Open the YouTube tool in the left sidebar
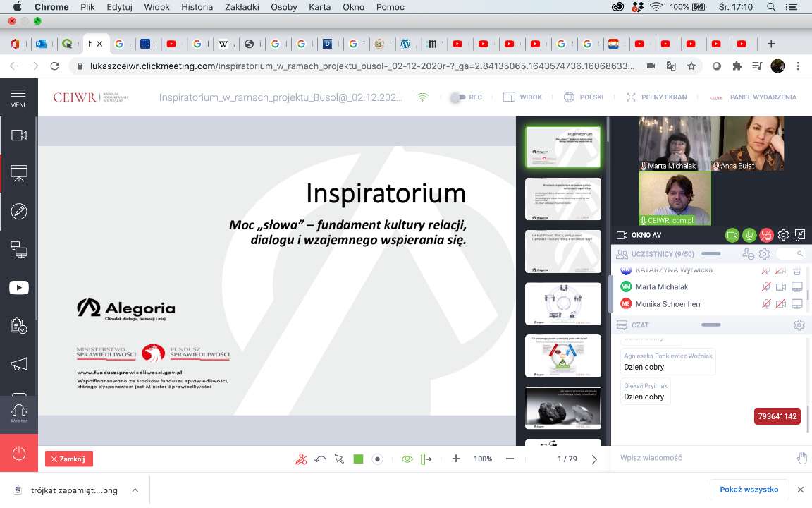The height and width of the screenshot is (508, 812). point(18,287)
